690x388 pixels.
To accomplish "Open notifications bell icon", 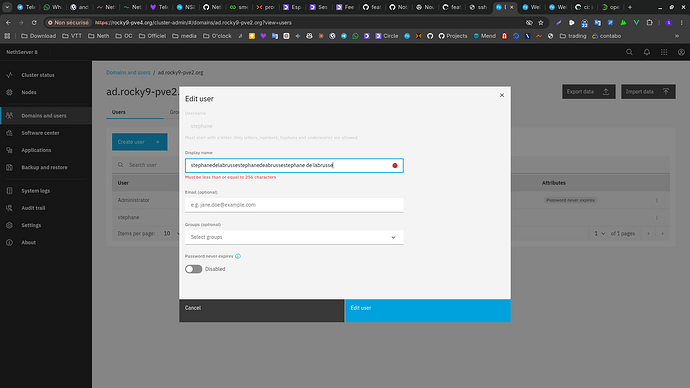I will [x=646, y=52].
